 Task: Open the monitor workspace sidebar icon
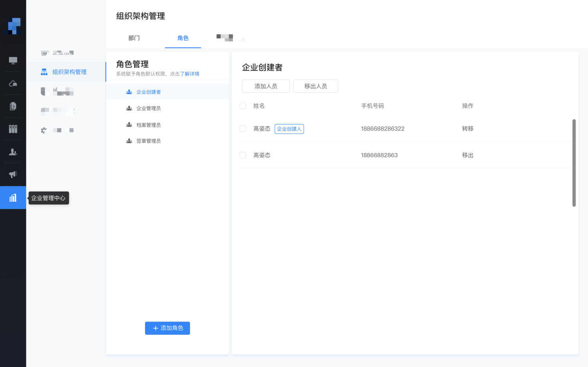[13, 60]
